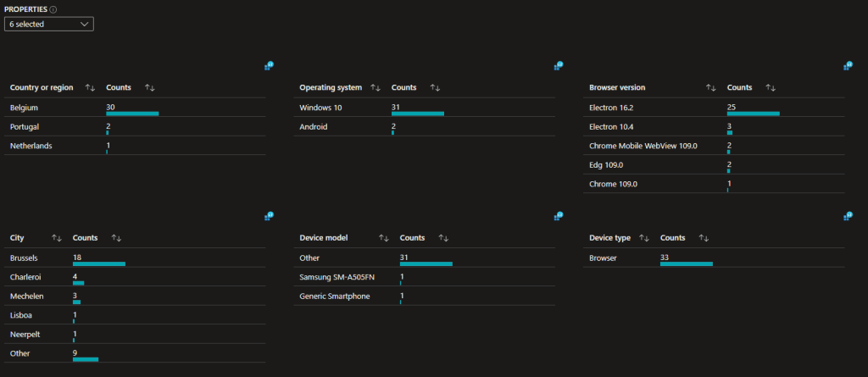Click pin icon above Country or region table

(x=268, y=65)
